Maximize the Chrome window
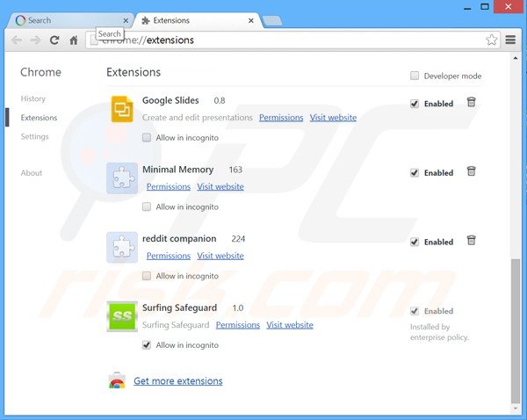This screenshot has height=420, width=527. point(485,7)
